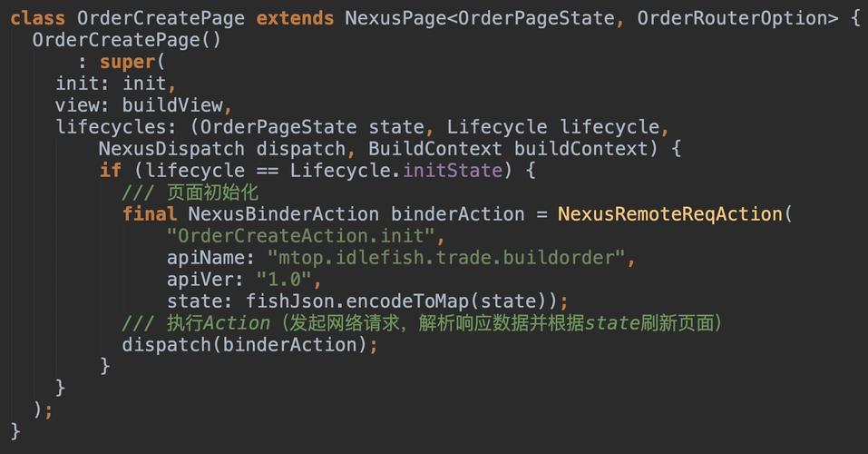
Task: Click the lifecycles parameter label
Action: pos(116,127)
